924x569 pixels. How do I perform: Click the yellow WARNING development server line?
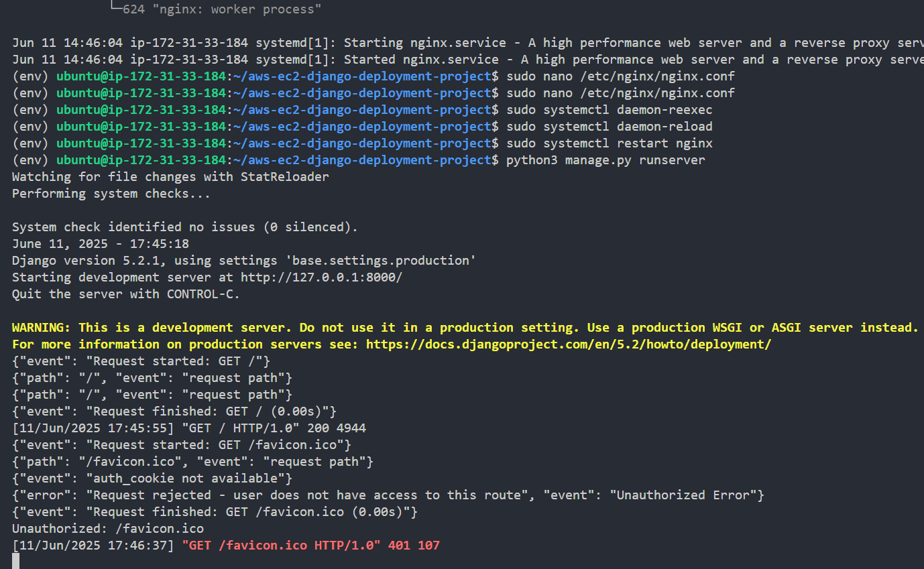coord(464,328)
